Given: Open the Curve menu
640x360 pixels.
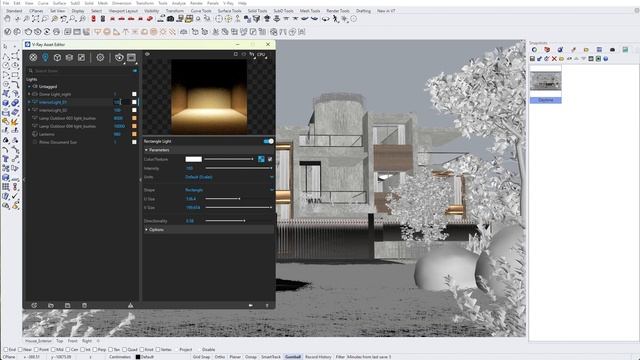Looking at the screenshot, I should [x=43, y=3].
